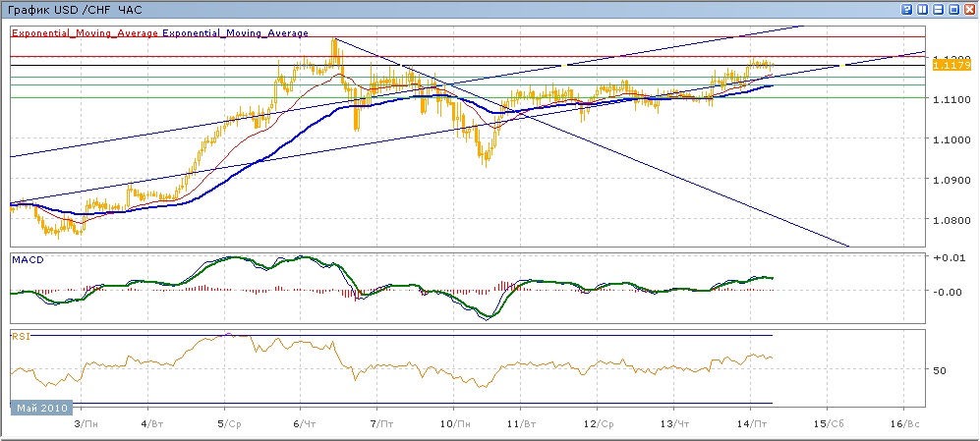This screenshot has width=980, height=441.
Task: Click the 1.0800 price level on axis
Action: tap(950, 221)
